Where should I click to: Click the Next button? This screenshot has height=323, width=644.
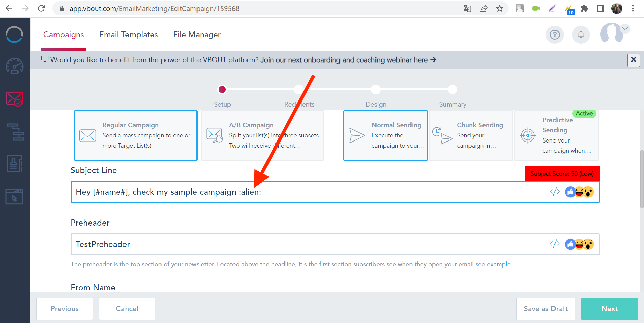tap(609, 309)
